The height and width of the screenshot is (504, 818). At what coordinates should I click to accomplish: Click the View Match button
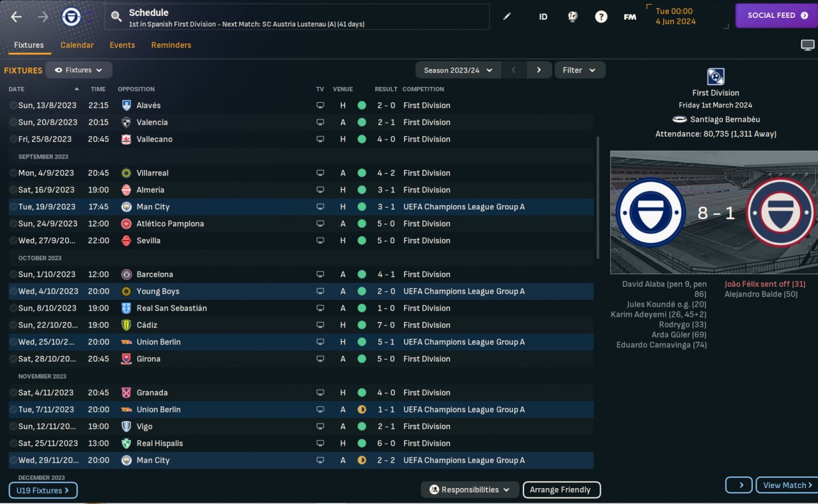point(787,485)
